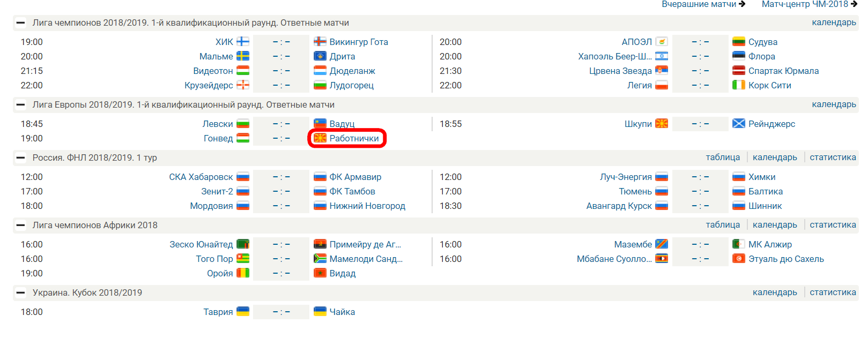Open статистика for Лига чемпионов Африки

(x=833, y=225)
